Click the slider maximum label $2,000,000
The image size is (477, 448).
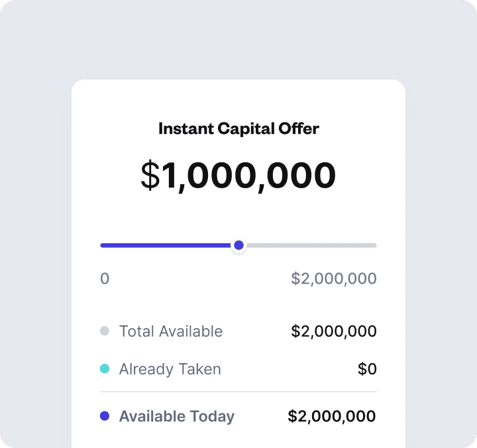tap(334, 279)
